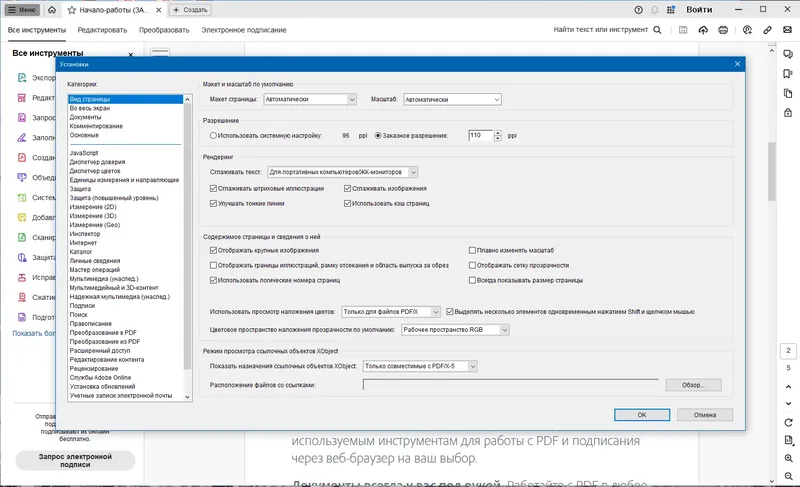Enable 'Всегда показывать размер страницы' checkbox
This screenshot has height=487, width=800.
[472, 280]
